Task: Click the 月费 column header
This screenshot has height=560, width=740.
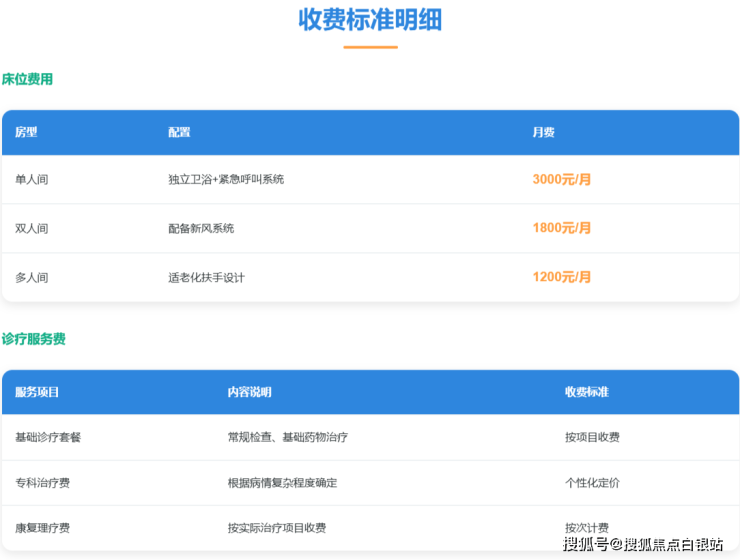Action: click(543, 132)
